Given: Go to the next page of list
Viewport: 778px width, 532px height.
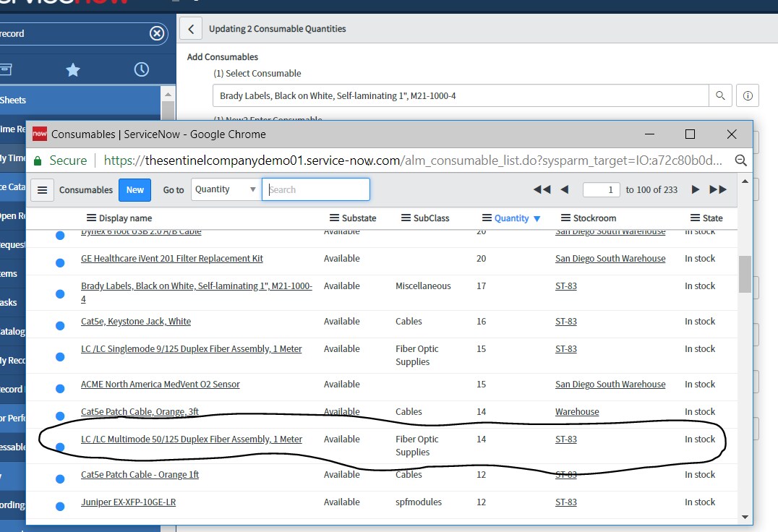Looking at the screenshot, I should click(695, 189).
